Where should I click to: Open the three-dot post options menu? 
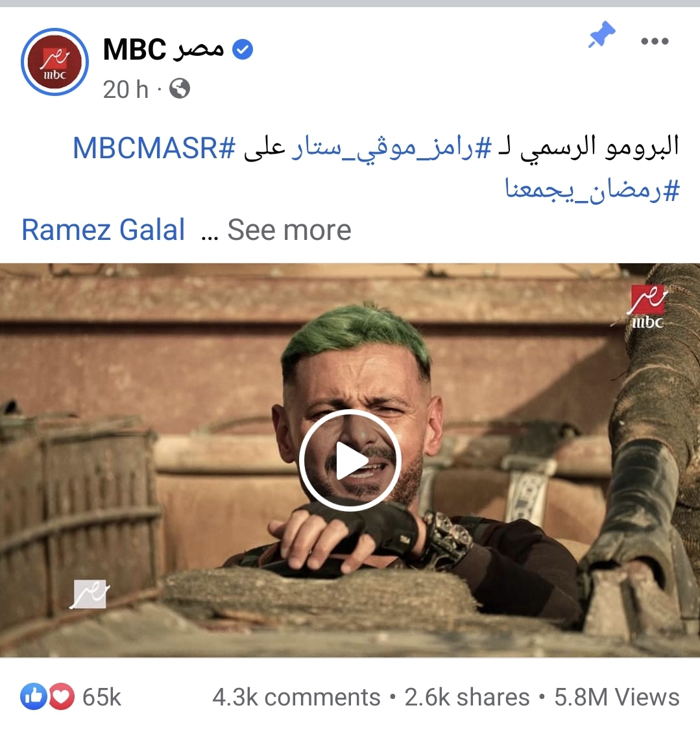pyautogui.click(x=655, y=41)
